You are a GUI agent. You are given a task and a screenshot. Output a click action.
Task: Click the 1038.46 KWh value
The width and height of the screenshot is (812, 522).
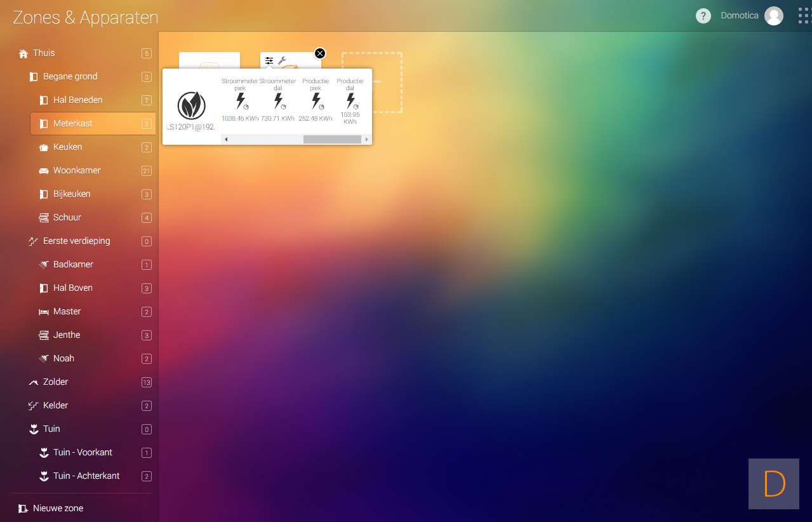tap(240, 119)
